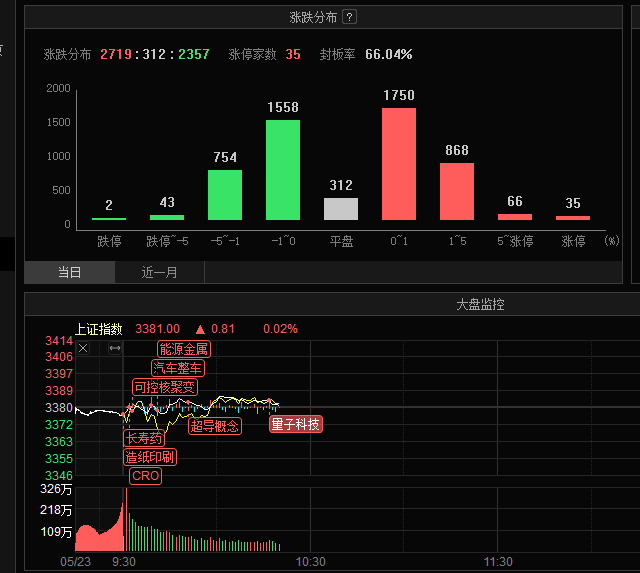Click the 326万 volume axis label

click(56, 489)
